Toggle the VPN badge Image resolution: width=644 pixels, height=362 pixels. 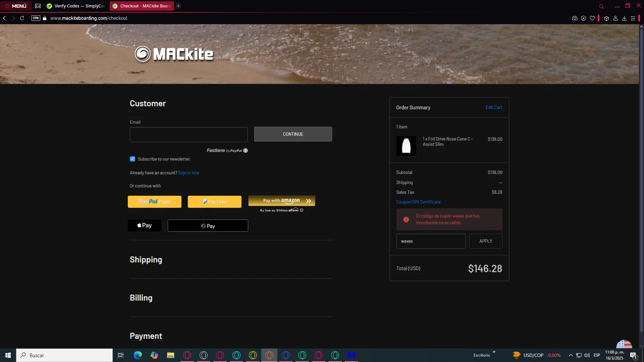coord(36,18)
